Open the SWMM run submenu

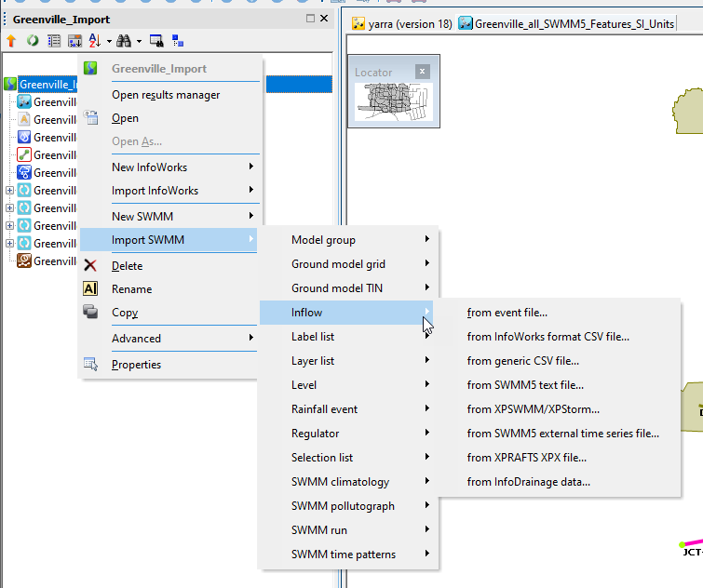point(347,530)
